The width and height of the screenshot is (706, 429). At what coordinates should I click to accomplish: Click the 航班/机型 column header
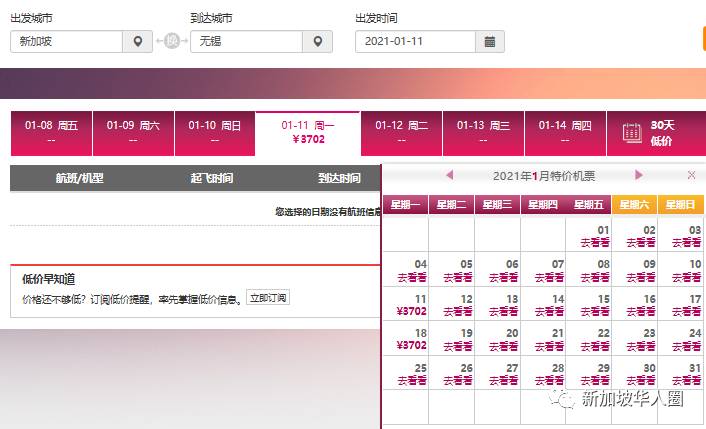click(80, 178)
